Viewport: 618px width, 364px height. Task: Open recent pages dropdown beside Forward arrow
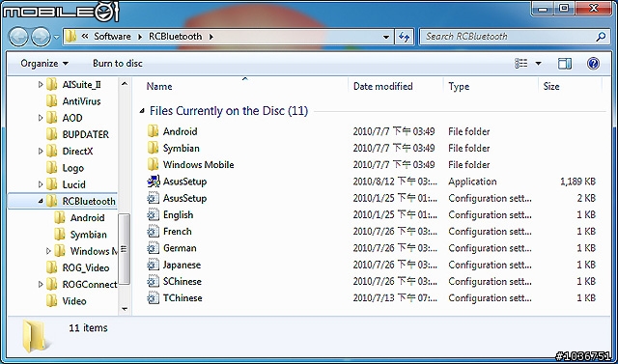(x=56, y=38)
